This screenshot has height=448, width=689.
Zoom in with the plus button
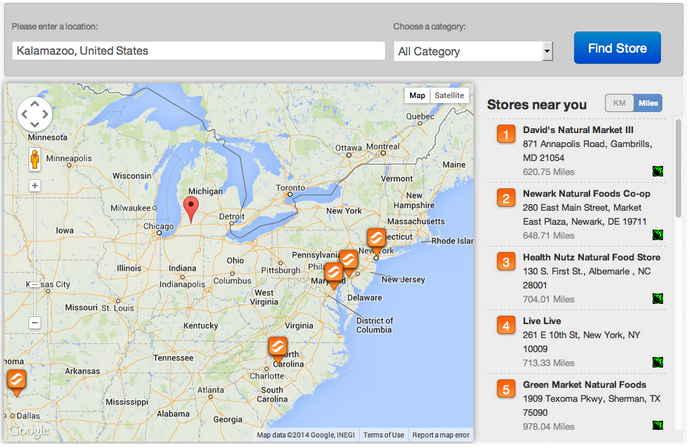35,186
